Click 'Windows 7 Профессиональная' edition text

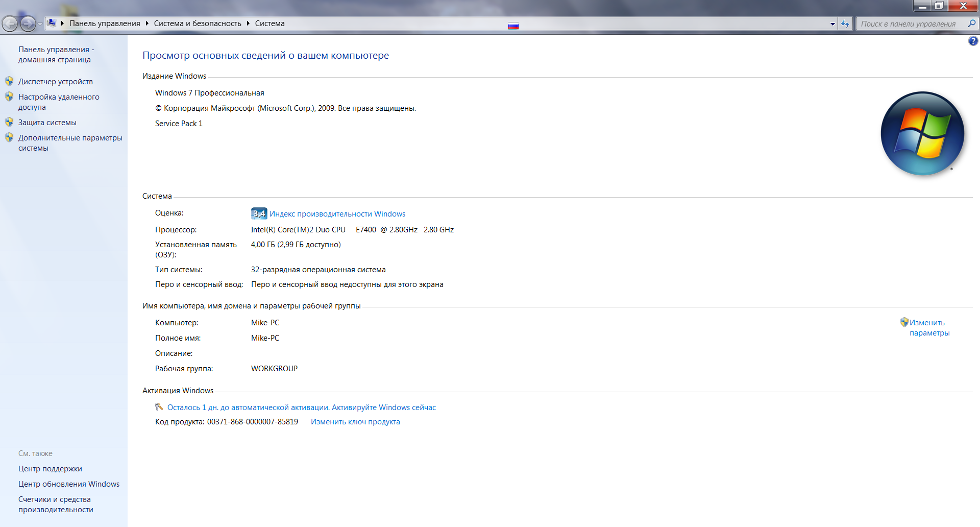[x=210, y=93]
